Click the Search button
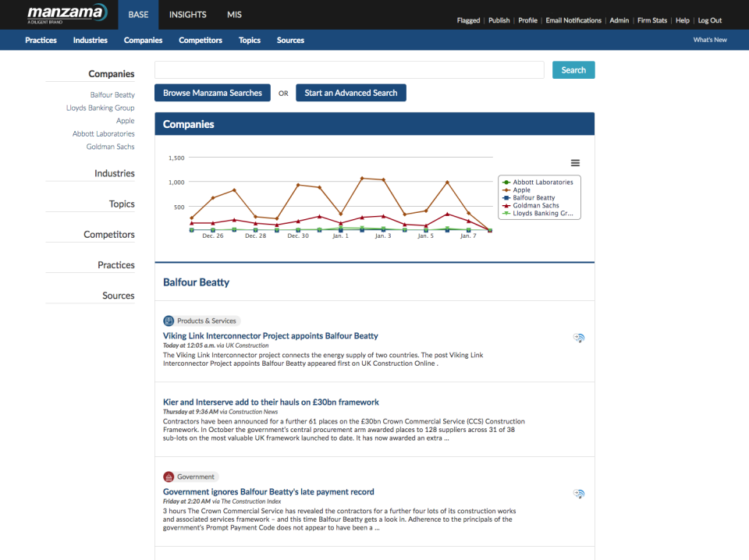 (573, 69)
